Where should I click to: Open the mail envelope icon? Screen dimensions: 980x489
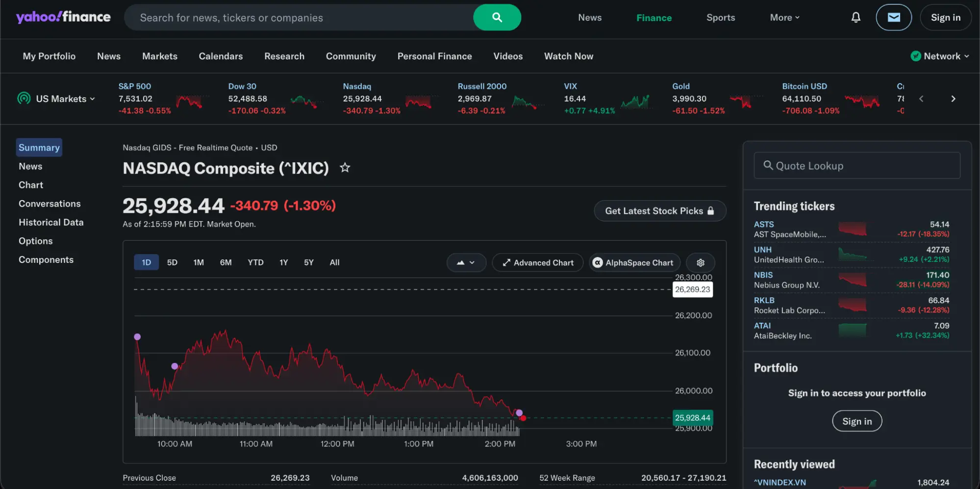(x=894, y=17)
